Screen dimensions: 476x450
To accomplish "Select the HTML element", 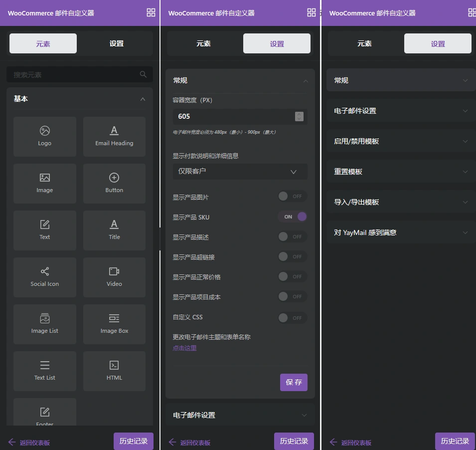I will pyautogui.click(x=114, y=371).
